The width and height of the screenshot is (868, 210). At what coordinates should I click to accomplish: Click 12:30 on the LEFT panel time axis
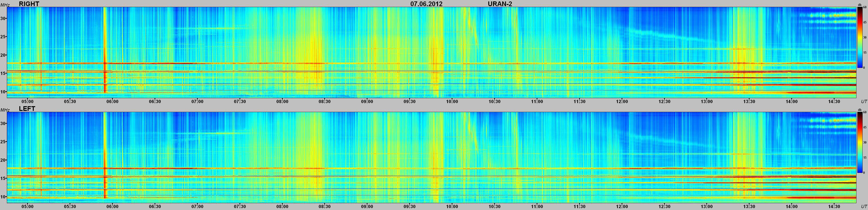coord(664,206)
